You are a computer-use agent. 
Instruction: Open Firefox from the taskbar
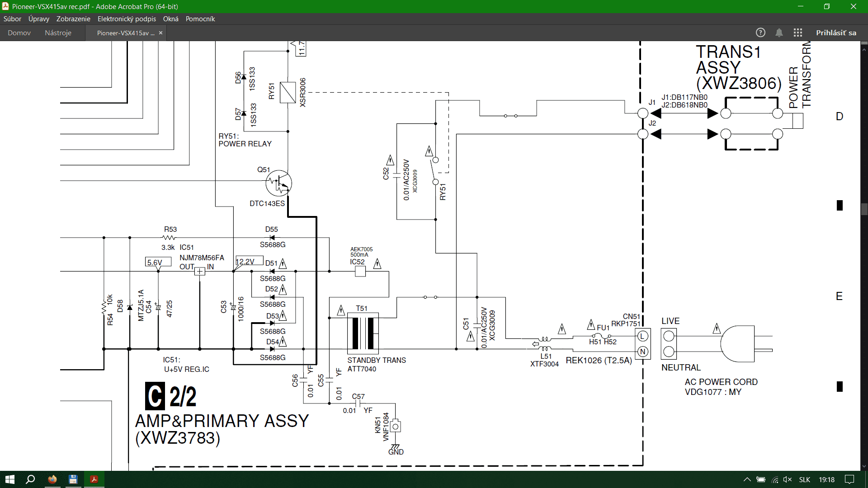point(52,479)
